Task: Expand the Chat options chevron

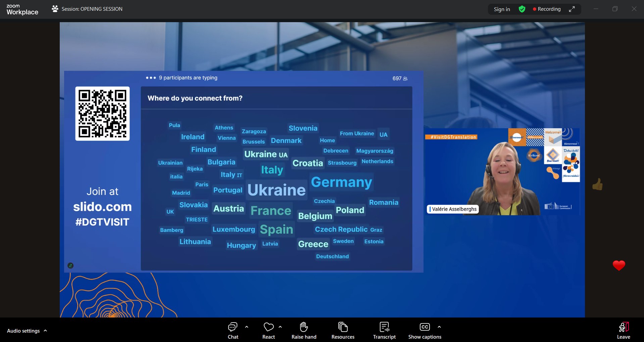Action: [x=247, y=327]
